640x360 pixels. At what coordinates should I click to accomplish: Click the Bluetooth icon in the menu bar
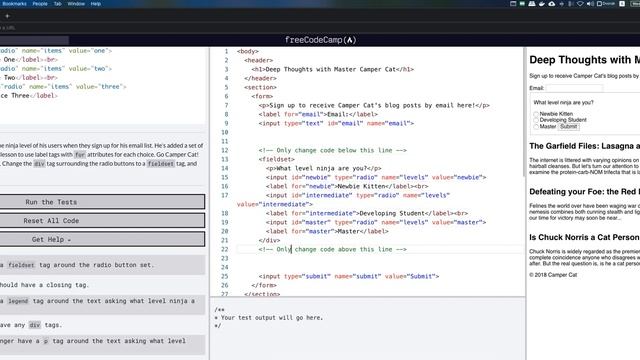pyautogui.click(x=570, y=4)
